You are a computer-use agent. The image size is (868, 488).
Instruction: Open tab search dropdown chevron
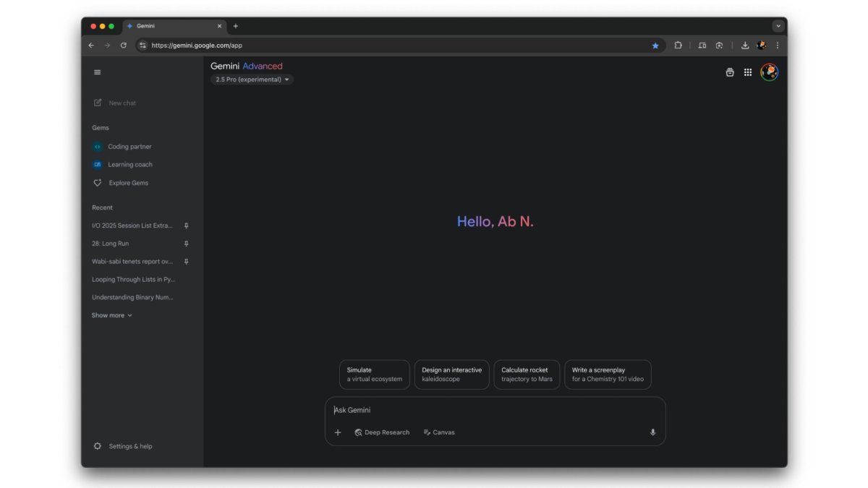click(778, 26)
